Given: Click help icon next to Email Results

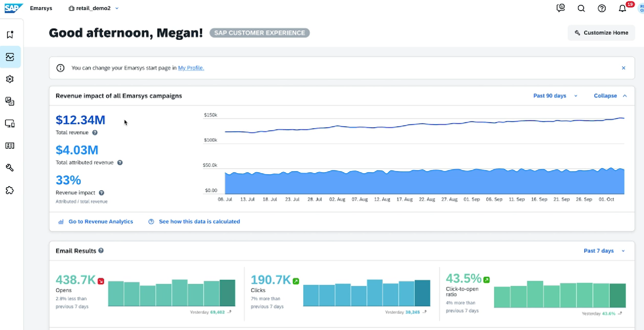Looking at the screenshot, I should 101,250.
